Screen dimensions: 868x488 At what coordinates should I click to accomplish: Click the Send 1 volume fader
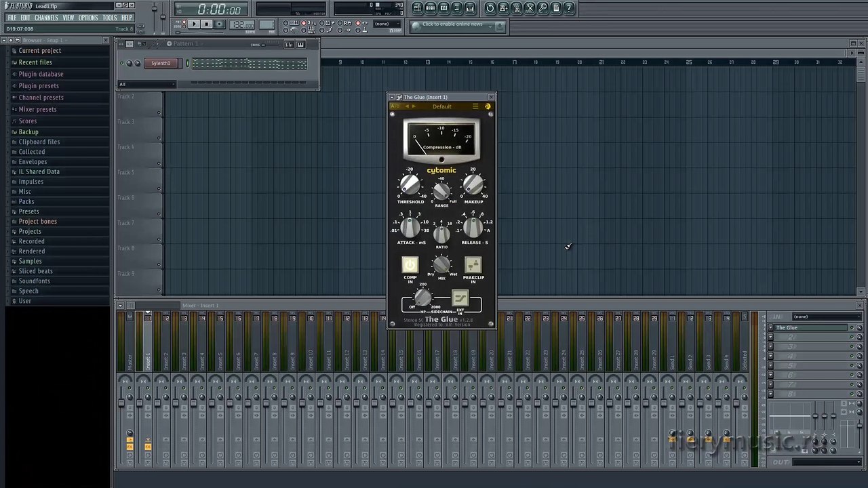[663, 403]
